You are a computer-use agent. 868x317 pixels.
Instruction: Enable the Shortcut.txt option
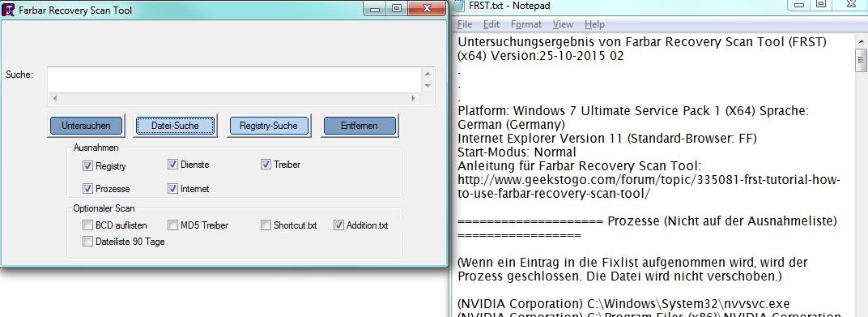[x=266, y=225]
